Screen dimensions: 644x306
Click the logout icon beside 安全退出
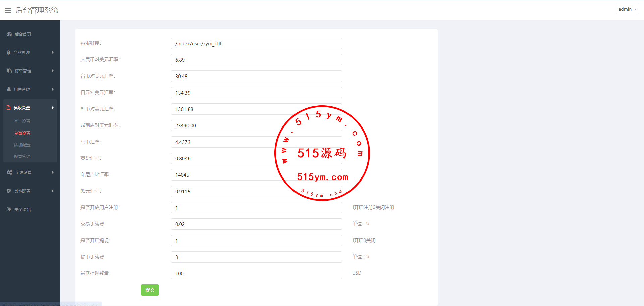tap(9, 209)
